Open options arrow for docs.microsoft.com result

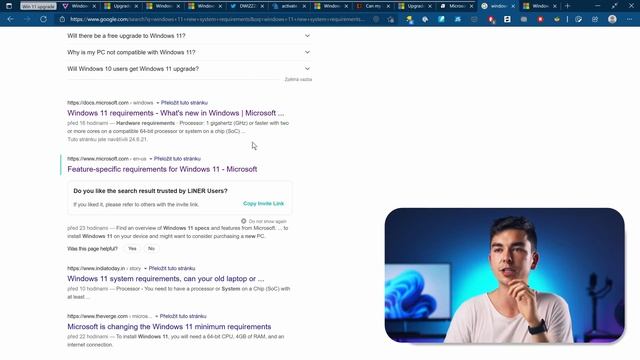coord(158,103)
